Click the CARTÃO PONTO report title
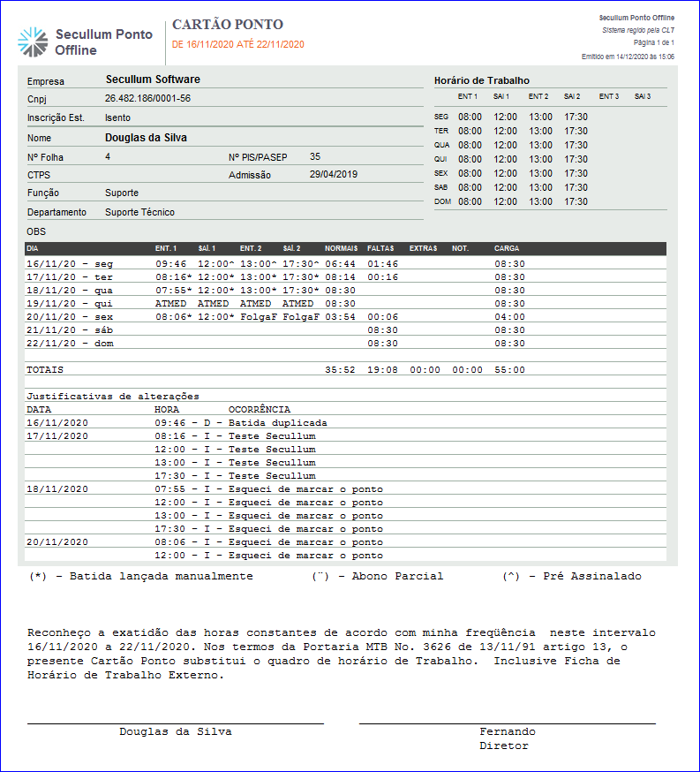700x772 pixels. pos(228,25)
